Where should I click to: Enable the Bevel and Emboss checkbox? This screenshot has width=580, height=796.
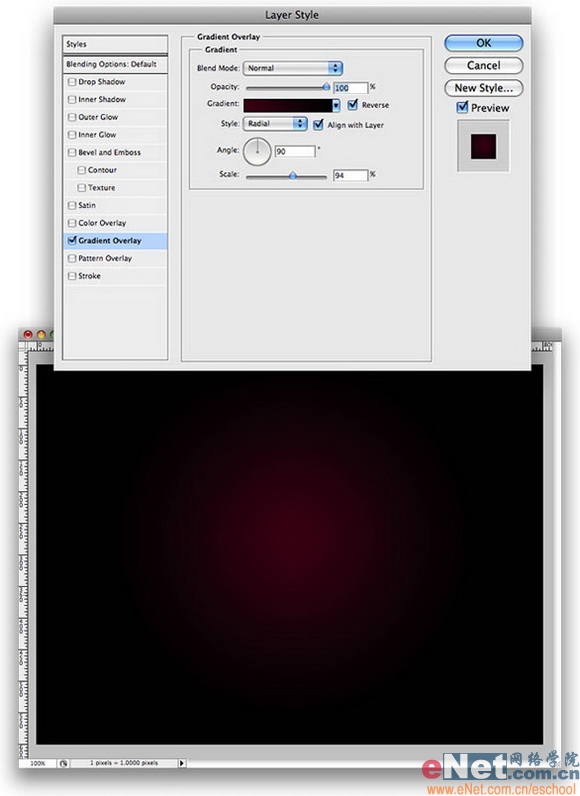72,152
